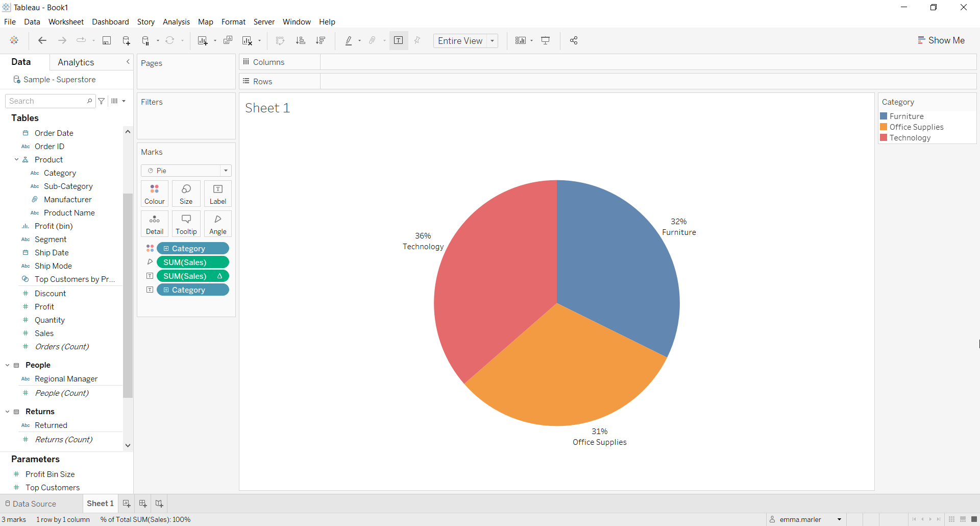Enter Presentation Mode from toolbar

(x=546, y=40)
